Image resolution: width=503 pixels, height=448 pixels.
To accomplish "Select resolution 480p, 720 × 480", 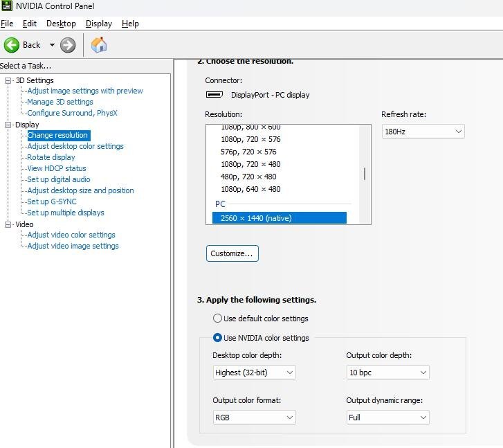I will 248,177.
